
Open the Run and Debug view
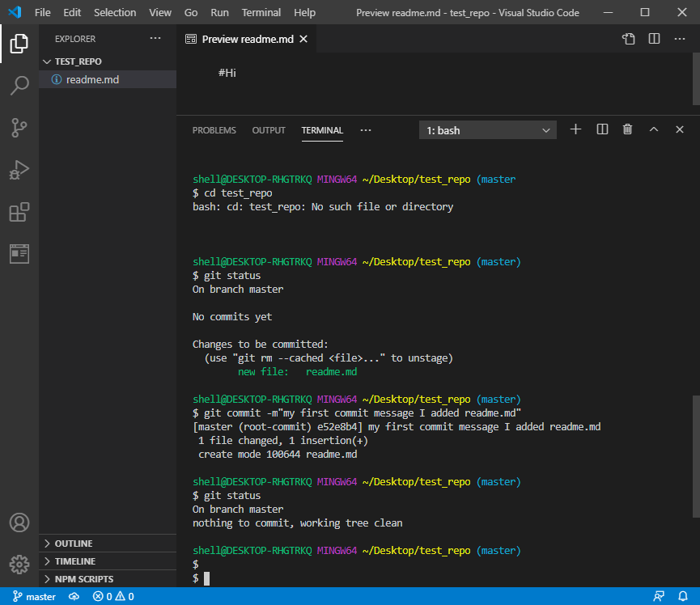coord(19,170)
